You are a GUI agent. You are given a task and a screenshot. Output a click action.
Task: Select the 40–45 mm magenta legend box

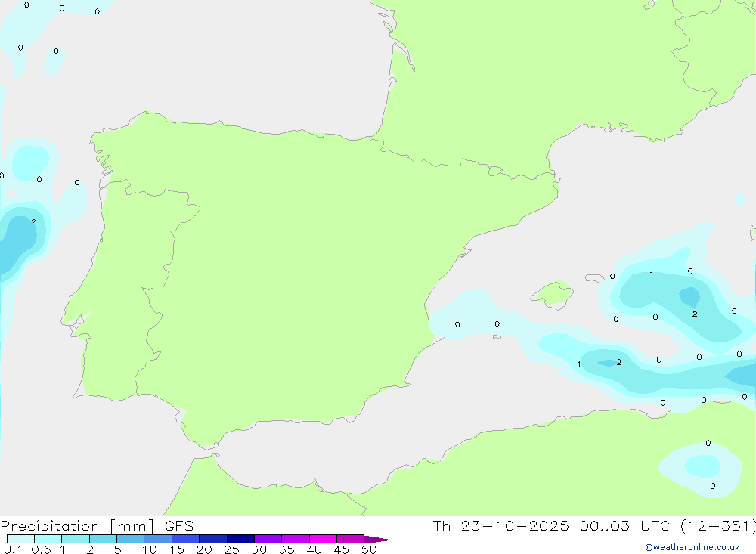tap(323, 539)
